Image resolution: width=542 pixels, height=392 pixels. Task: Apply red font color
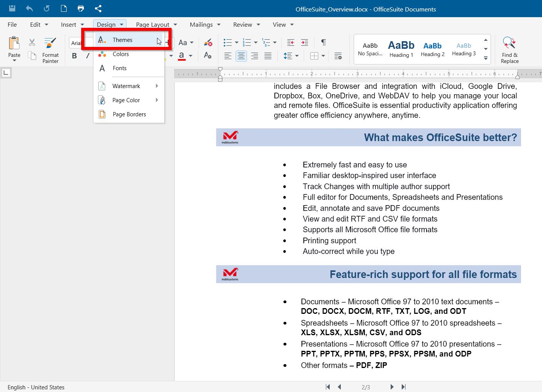pos(182,56)
